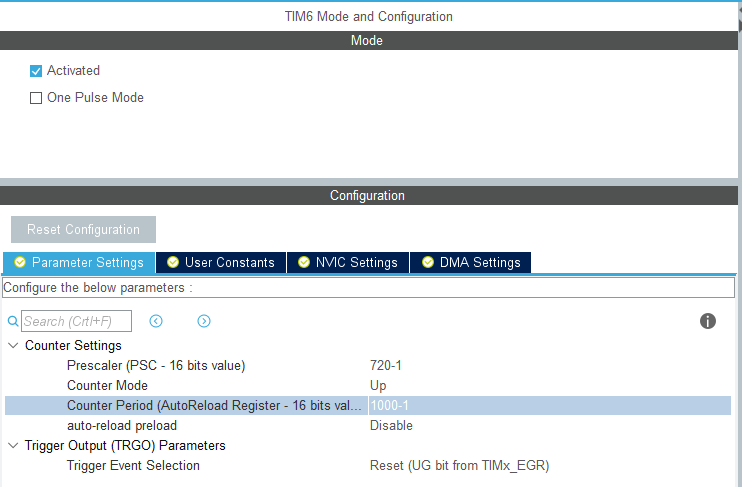Screen dimensions: 742x487
Task: Open the parameter info icon
Action: tap(707, 321)
